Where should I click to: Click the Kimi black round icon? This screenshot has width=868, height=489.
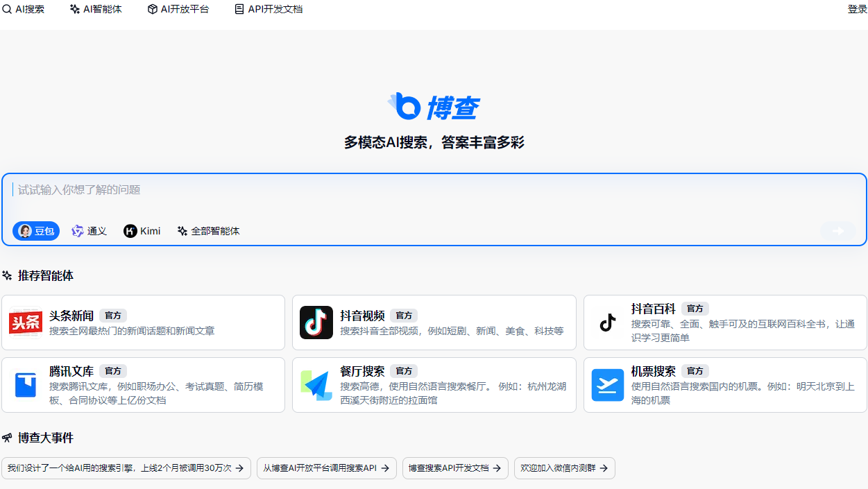click(130, 231)
